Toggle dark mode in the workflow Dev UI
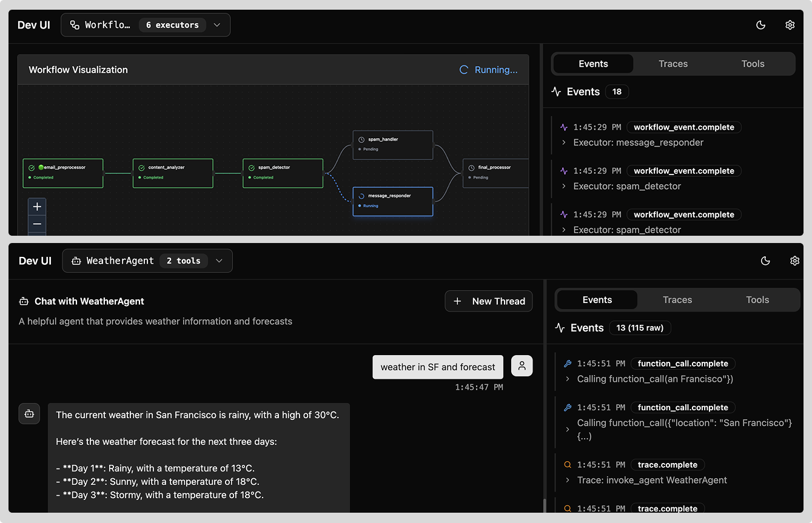The image size is (812, 523). point(760,25)
